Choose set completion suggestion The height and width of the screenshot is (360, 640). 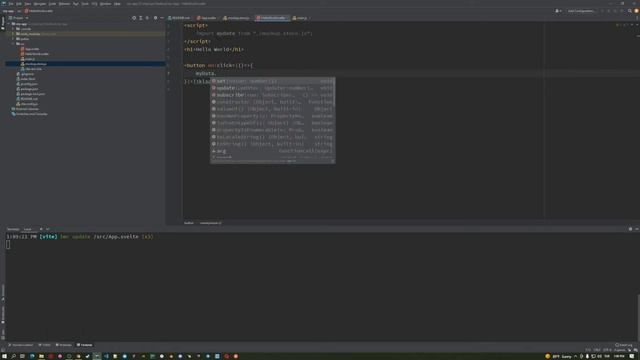[272, 81]
